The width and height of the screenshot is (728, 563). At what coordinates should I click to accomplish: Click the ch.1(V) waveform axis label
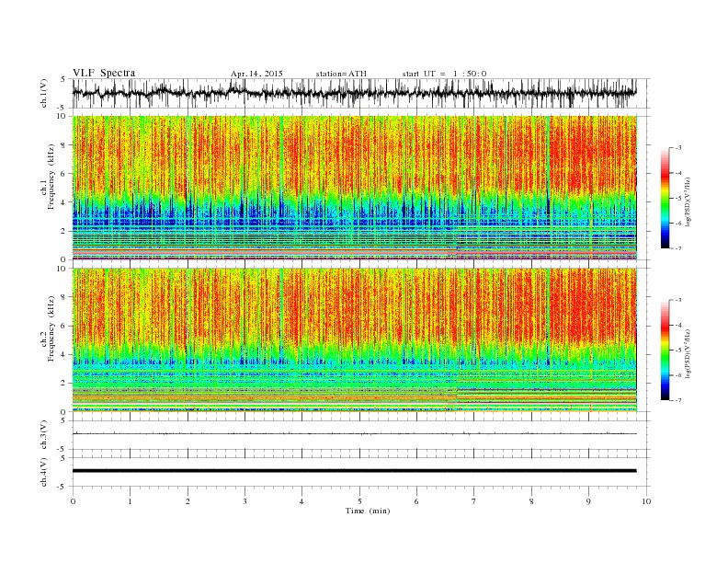click(x=44, y=93)
